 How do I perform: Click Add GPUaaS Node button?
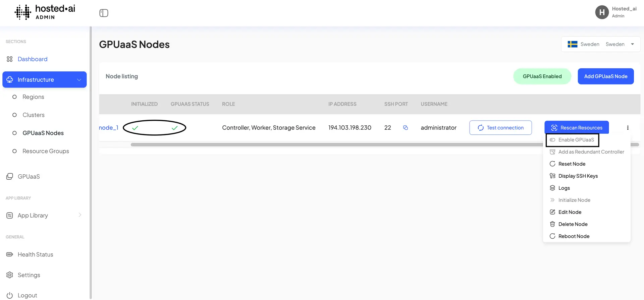[x=605, y=76]
